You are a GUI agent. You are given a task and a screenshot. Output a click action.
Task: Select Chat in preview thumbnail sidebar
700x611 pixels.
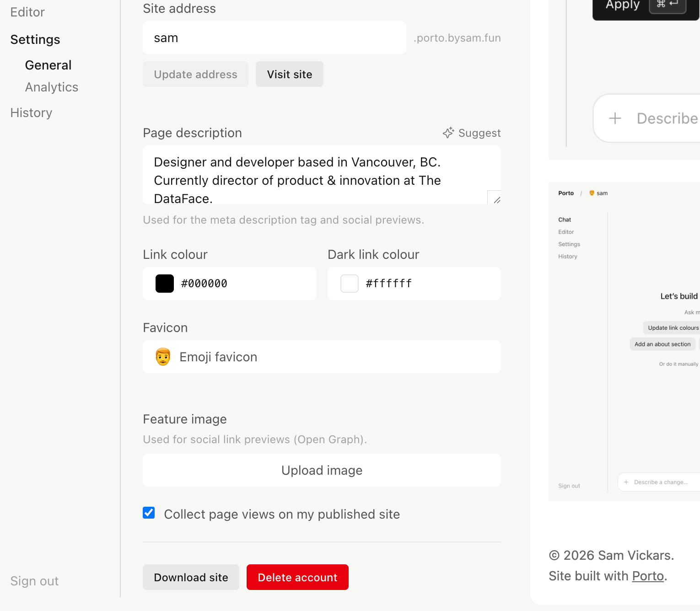coord(565,220)
